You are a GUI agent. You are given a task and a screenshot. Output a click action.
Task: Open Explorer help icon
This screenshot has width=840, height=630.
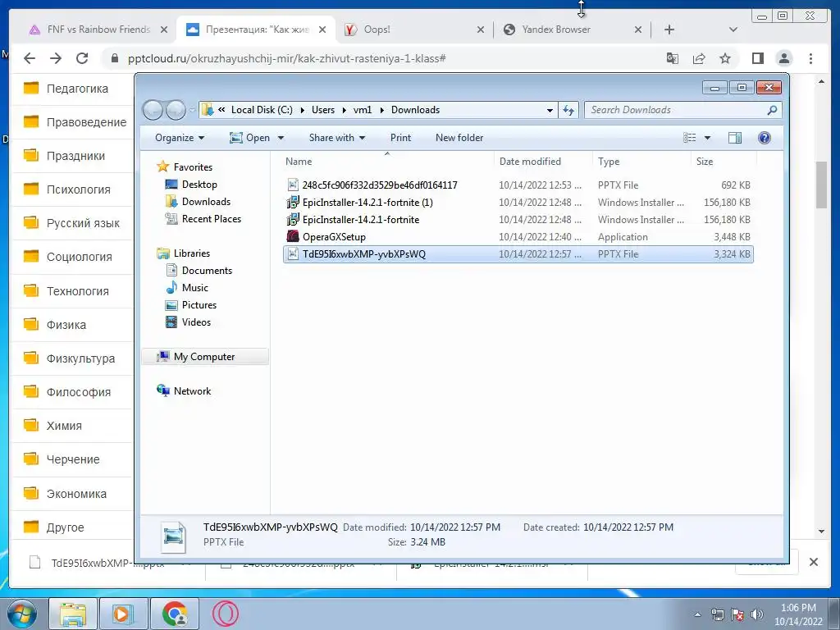click(765, 138)
